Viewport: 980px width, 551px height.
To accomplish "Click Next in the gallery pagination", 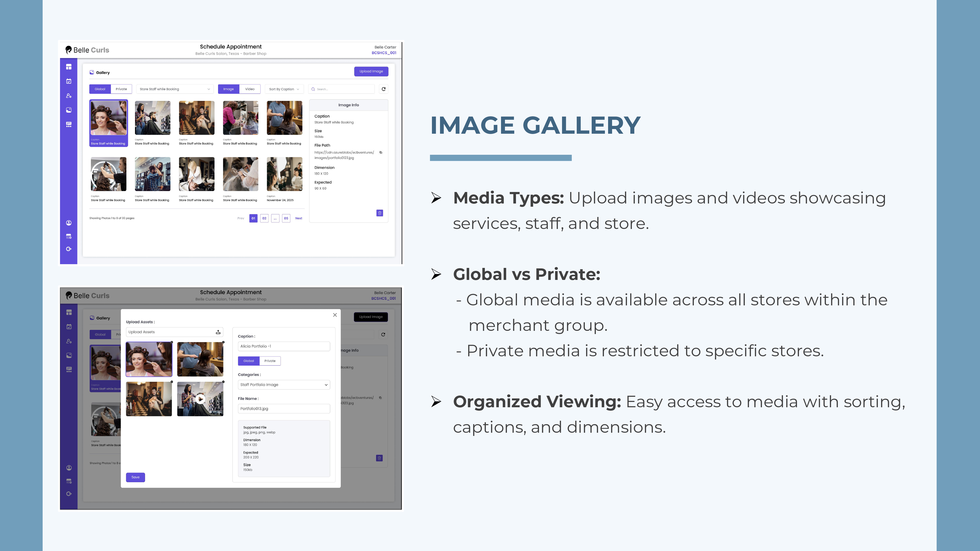I will pyautogui.click(x=299, y=218).
